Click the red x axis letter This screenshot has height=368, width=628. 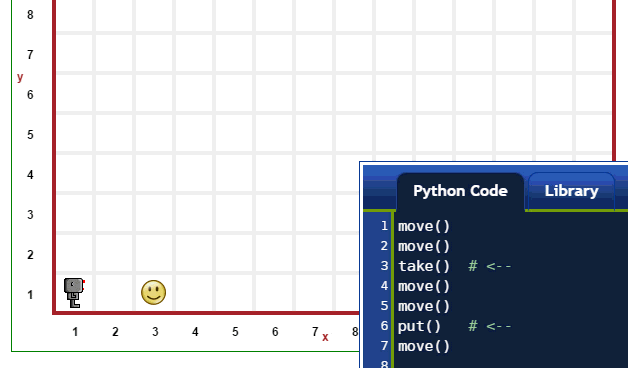coord(325,337)
